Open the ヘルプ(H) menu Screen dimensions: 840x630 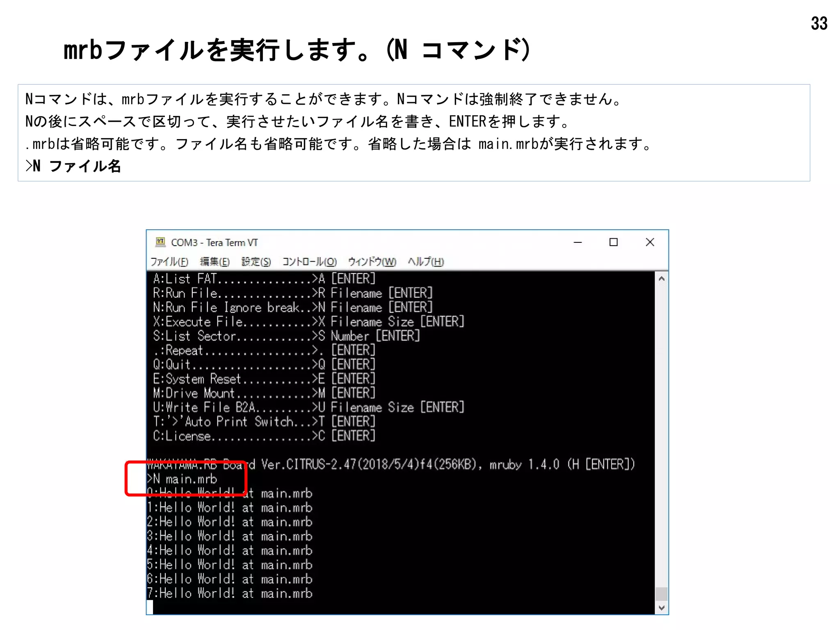426,262
